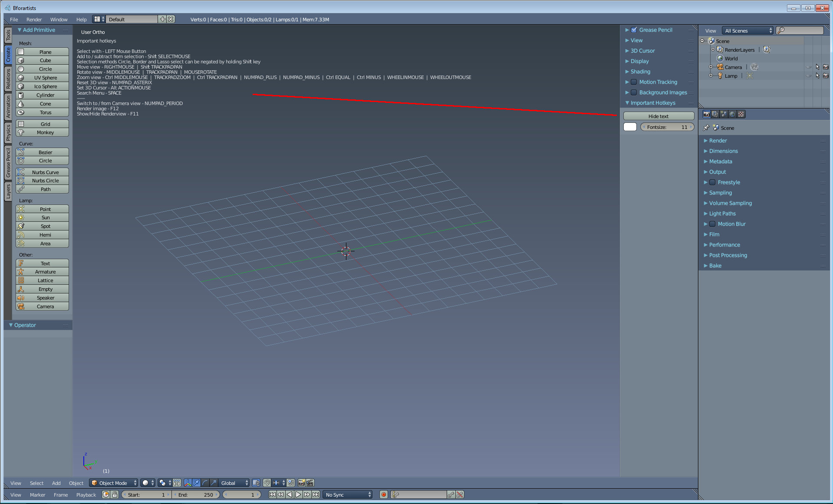
Task: Uncheck the Grease Pencil checkbox
Action: [x=634, y=30]
